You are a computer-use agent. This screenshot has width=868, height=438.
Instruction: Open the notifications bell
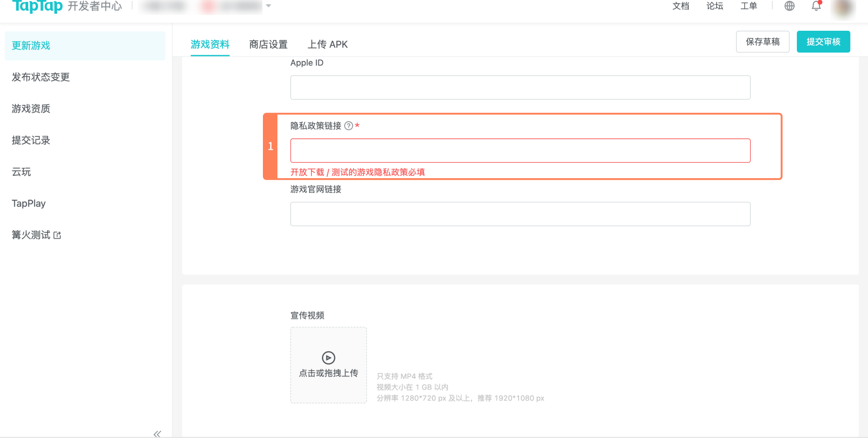(x=816, y=6)
